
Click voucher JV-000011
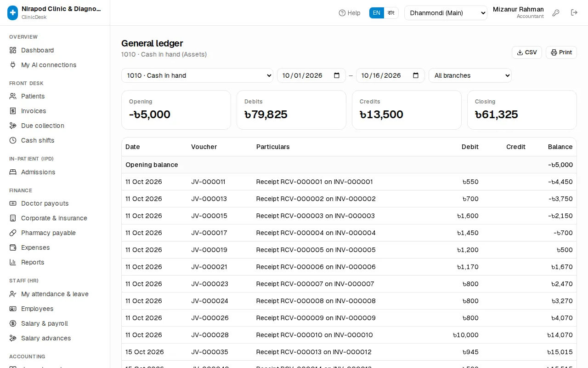208,182
